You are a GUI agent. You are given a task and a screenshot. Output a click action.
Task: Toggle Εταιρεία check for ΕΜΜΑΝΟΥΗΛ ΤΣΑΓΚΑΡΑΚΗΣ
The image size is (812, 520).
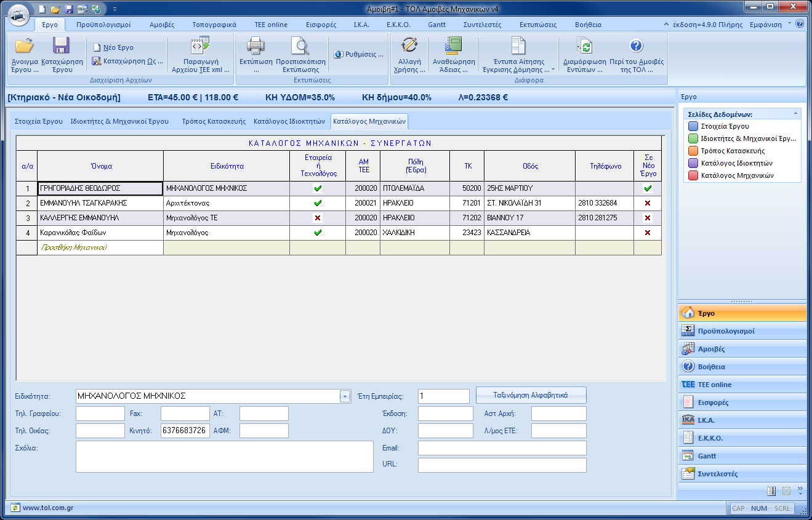click(318, 203)
